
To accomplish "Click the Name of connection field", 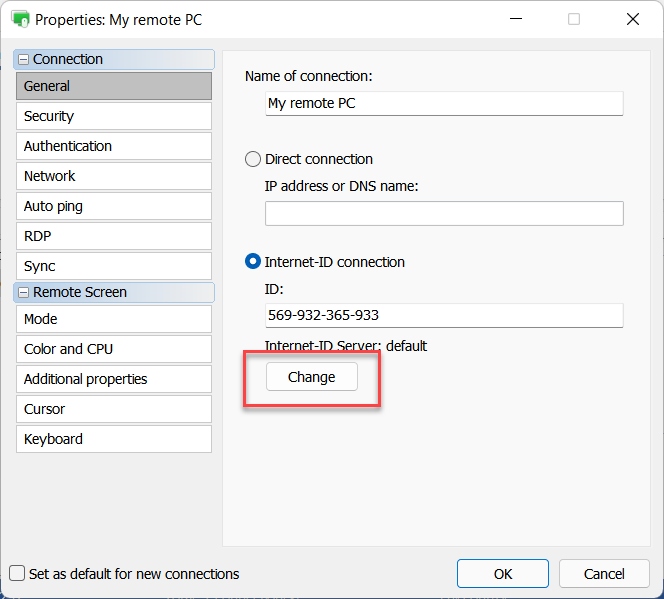I will click(x=443, y=103).
